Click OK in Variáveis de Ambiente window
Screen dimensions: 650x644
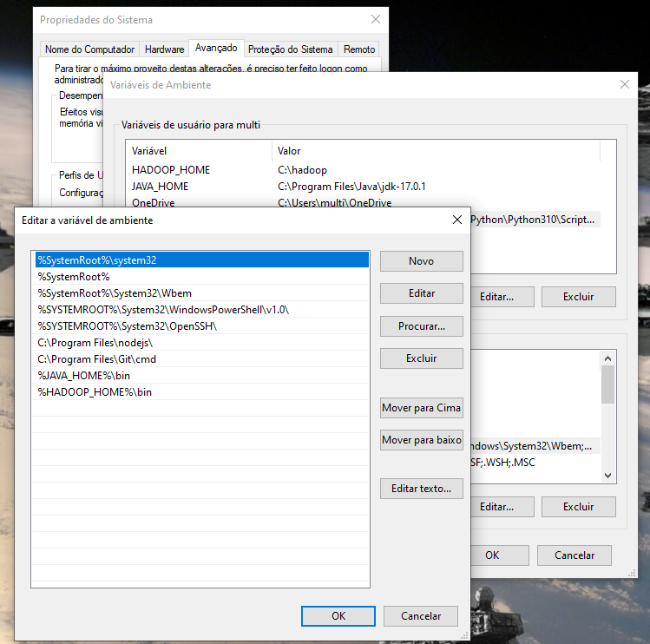click(x=500, y=555)
